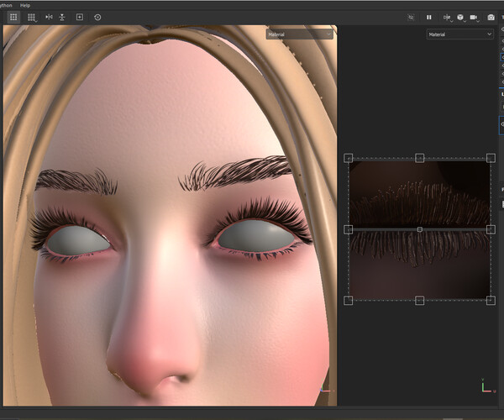Open the Help menu
This screenshot has height=420, width=504.
[x=25, y=6]
